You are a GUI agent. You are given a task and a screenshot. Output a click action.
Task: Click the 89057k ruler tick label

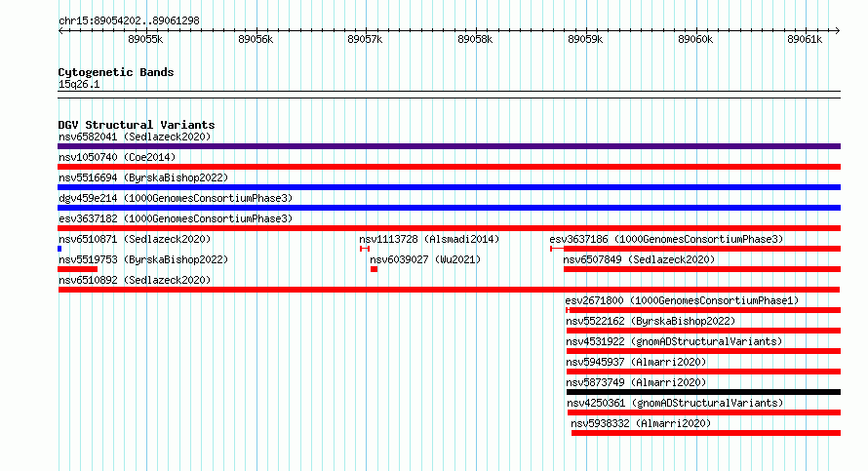tap(365, 40)
